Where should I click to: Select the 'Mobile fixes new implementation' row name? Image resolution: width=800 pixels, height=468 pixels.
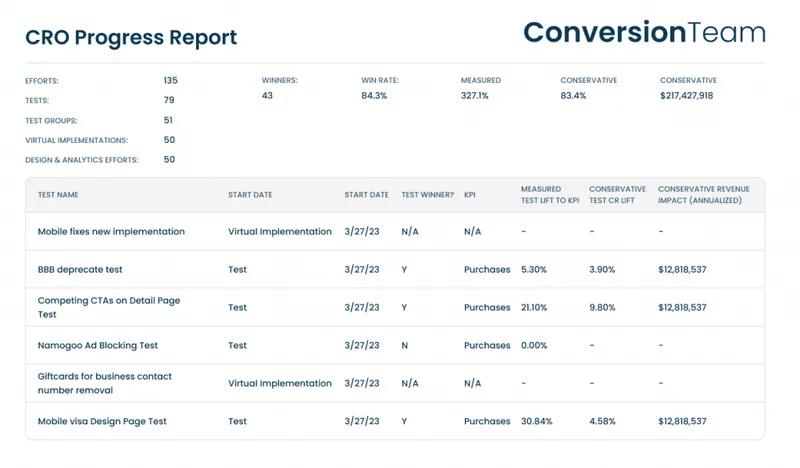[111, 232]
